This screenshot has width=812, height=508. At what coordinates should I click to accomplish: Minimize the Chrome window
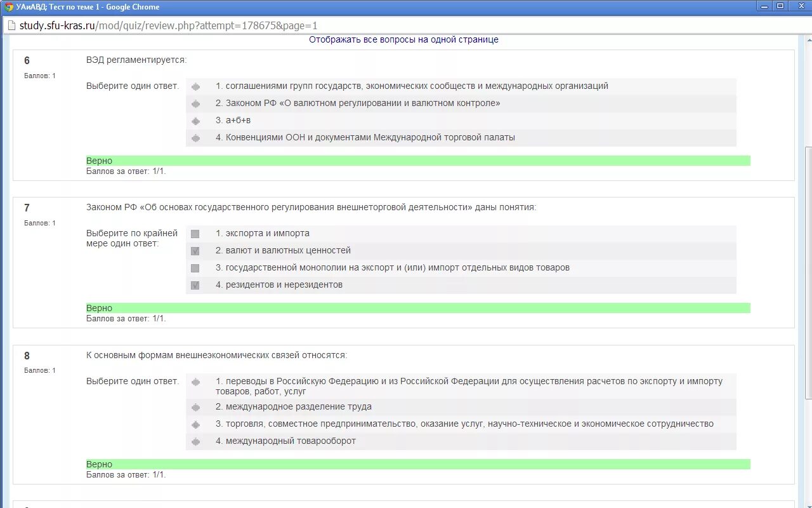coord(764,6)
